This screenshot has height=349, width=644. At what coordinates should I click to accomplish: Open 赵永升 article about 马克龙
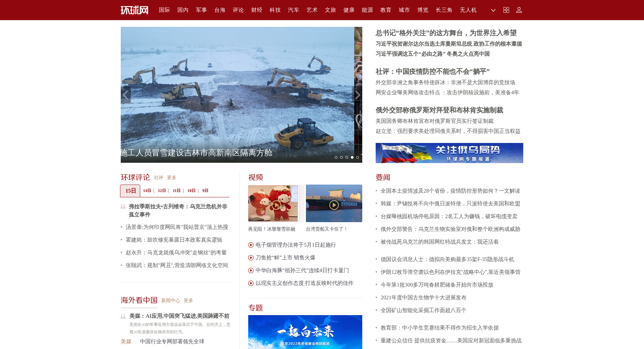(x=176, y=253)
